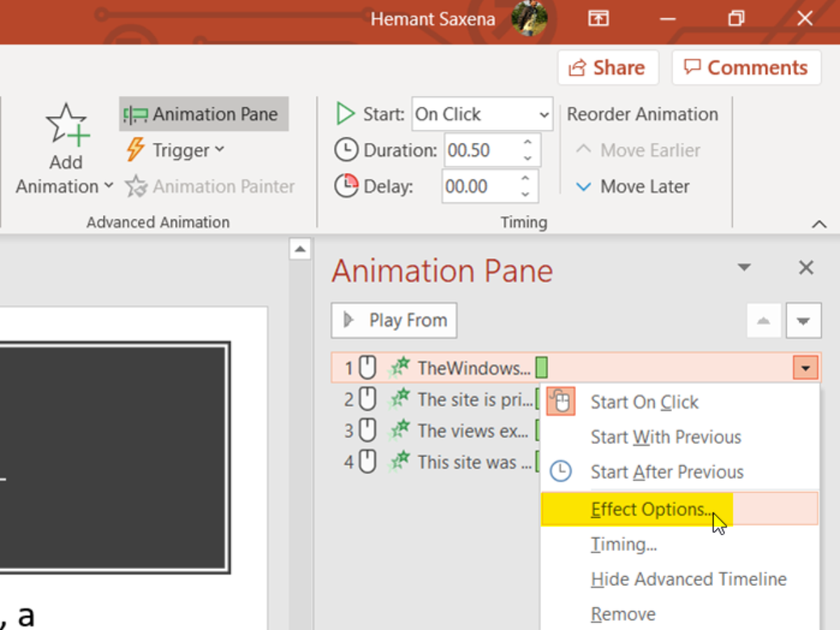
Task: Click the slide scrollbar up arrow
Action: point(300,249)
